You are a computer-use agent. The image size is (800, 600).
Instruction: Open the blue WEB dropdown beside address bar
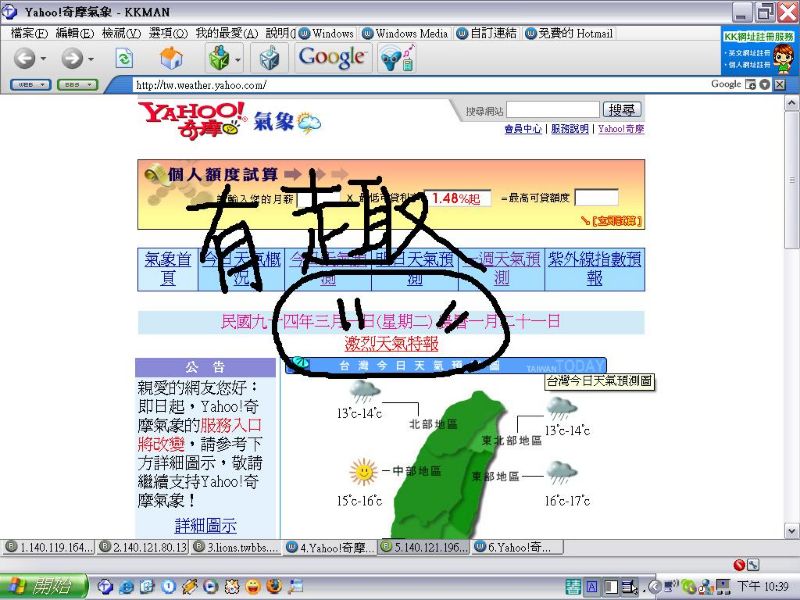pos(31,85)
